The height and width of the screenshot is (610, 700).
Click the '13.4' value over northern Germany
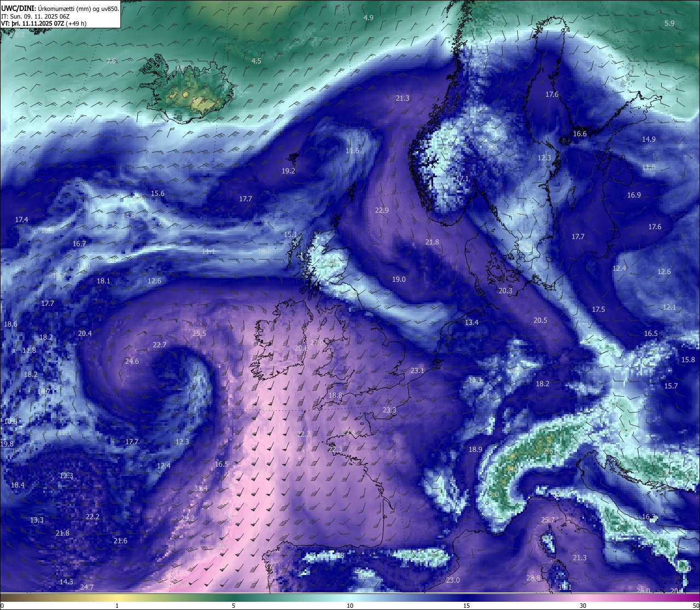(471, 322)
